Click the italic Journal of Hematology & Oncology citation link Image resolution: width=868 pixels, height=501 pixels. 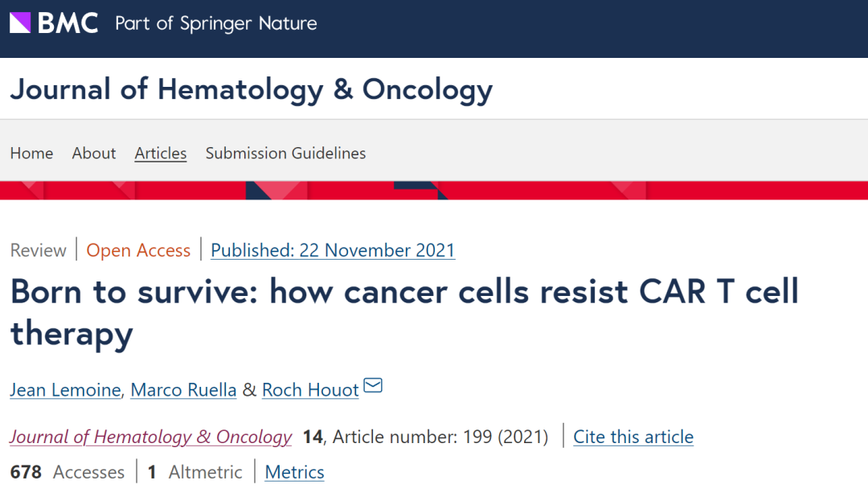[150, 437]
